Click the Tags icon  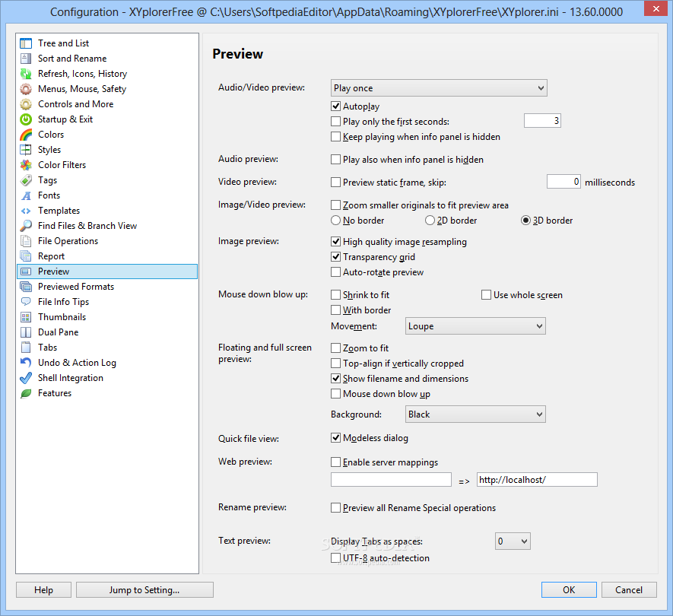pos(26,180)
